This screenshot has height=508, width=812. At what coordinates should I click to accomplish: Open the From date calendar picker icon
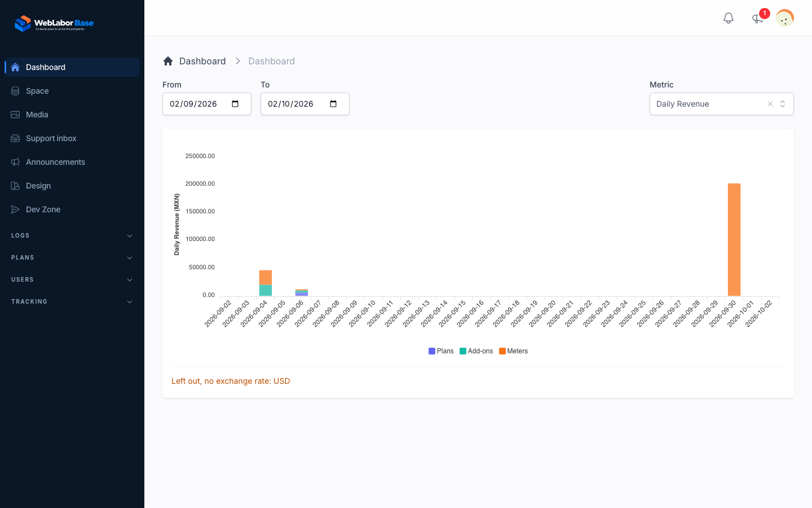(x=235, y=104)
